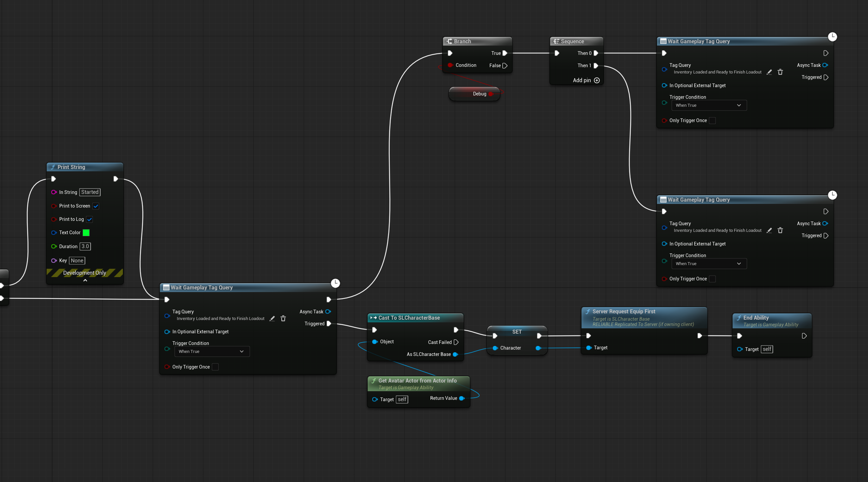Image resolution: width=868 pixels, height=482 pixels.
Task: Click the Branch Condition input pin
Action: [x=450, y=65]
